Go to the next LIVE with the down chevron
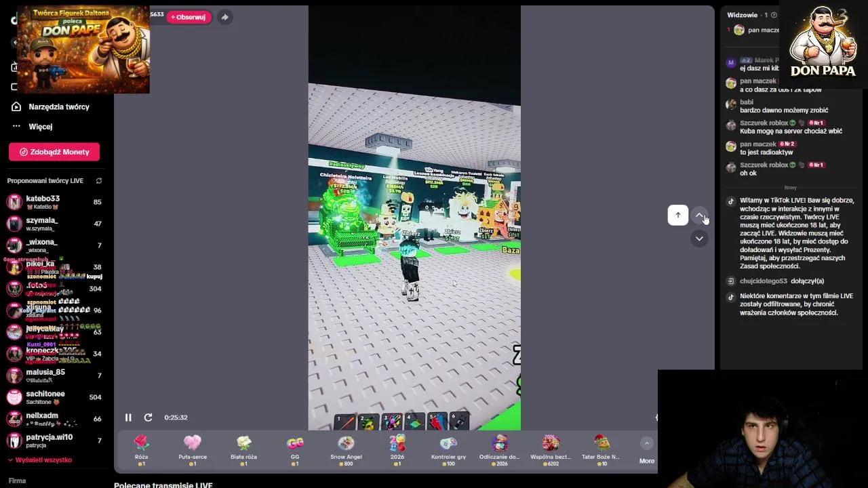Viewport: 868px width, 488px height. coord(699,239)
